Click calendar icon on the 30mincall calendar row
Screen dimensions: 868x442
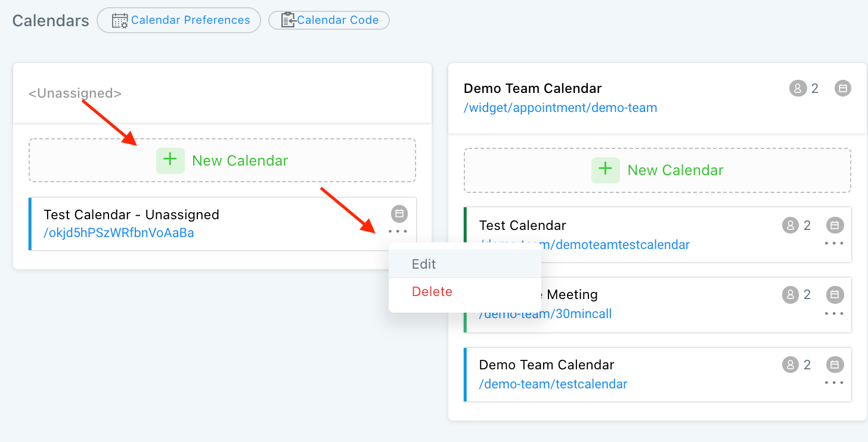(x=835, y=294)
